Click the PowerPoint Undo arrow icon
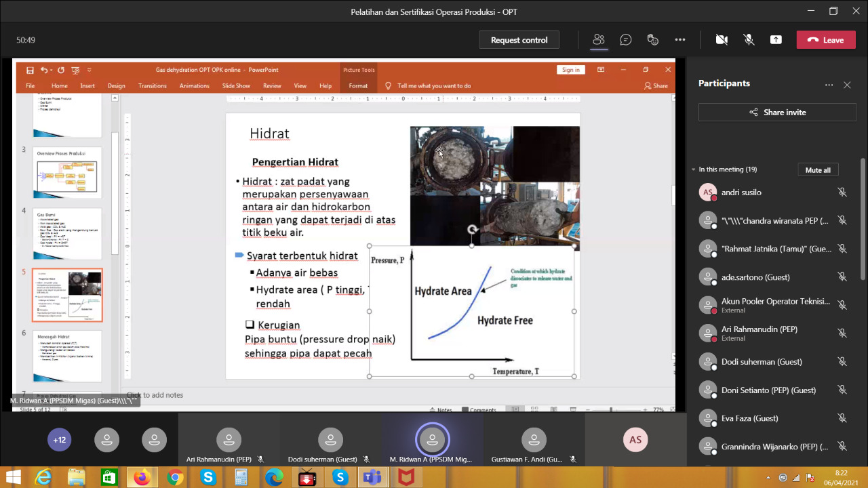Viewport: 868px width, 488px height. tap(44, 70)
